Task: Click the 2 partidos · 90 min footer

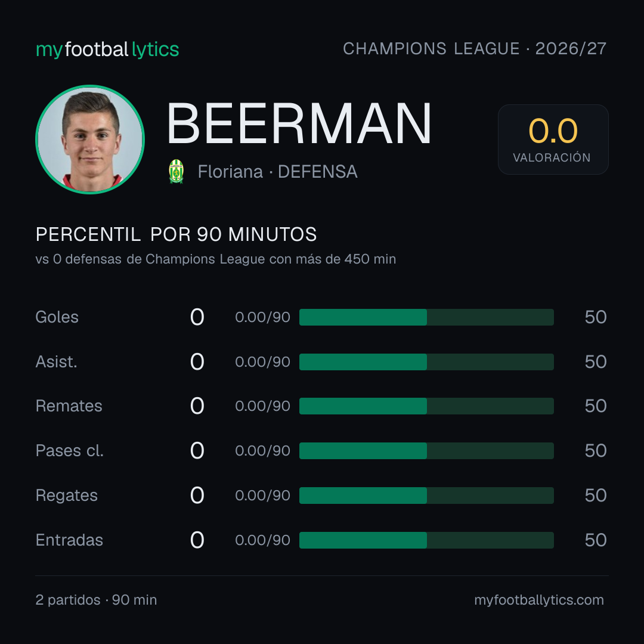Action: click(x=96, y=600)
